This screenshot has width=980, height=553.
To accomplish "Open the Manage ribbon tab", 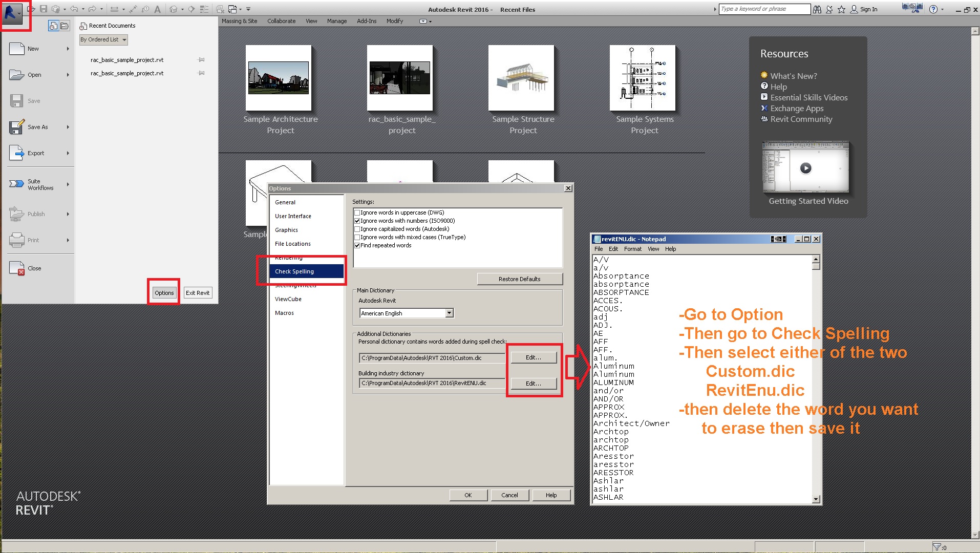I will pos(337,21).
